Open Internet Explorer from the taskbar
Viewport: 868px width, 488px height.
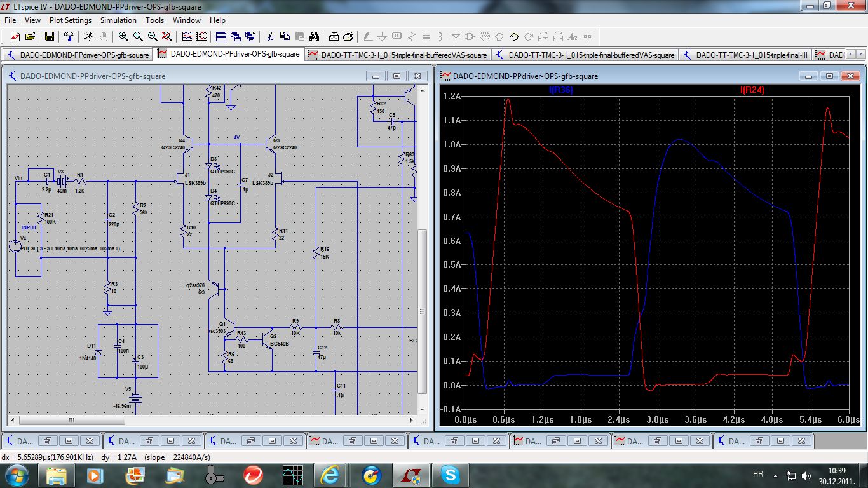[330, 475]
